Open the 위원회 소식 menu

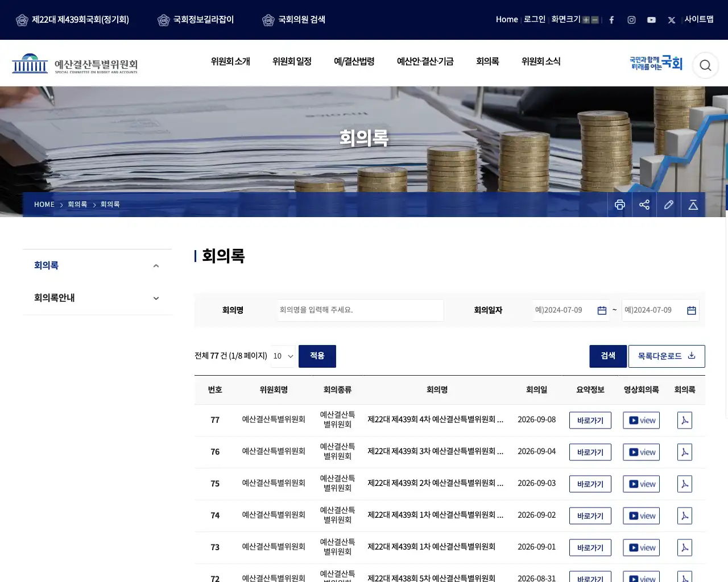pyautogui.click(x=541, y=61)
